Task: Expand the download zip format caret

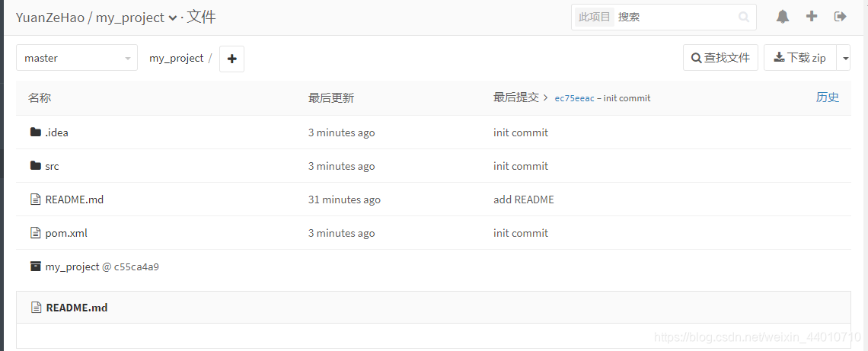Action: (x=844, y=58)
